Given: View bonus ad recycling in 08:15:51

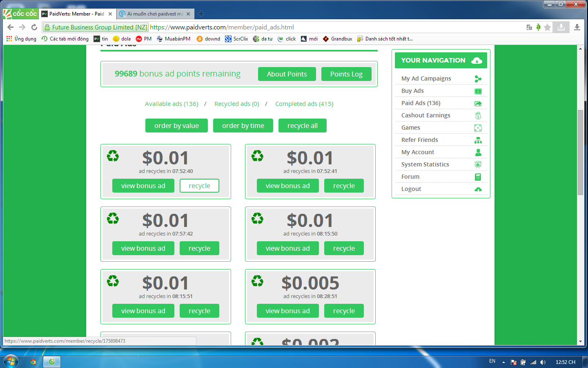Looking at the screenshot, I should click(x=143, y=311).
